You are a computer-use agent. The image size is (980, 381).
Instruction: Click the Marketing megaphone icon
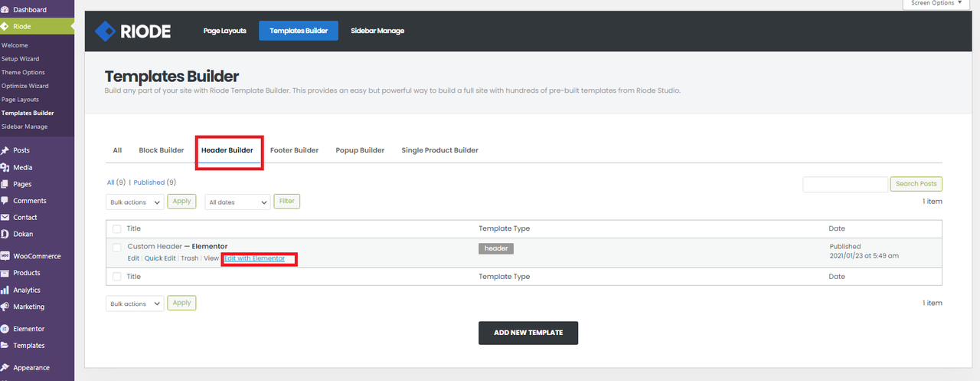tap(5, 307)
